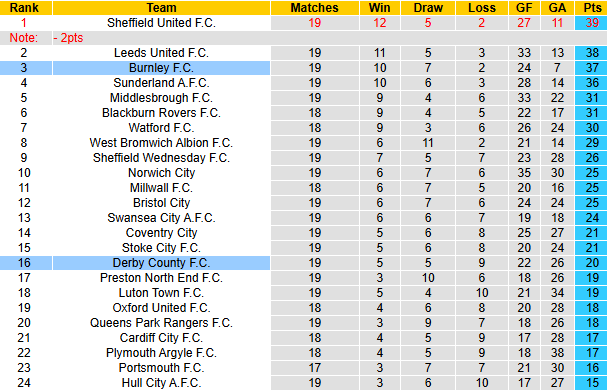
Task: Click the Burnley F.C. highlighted row
Action: 304,68
